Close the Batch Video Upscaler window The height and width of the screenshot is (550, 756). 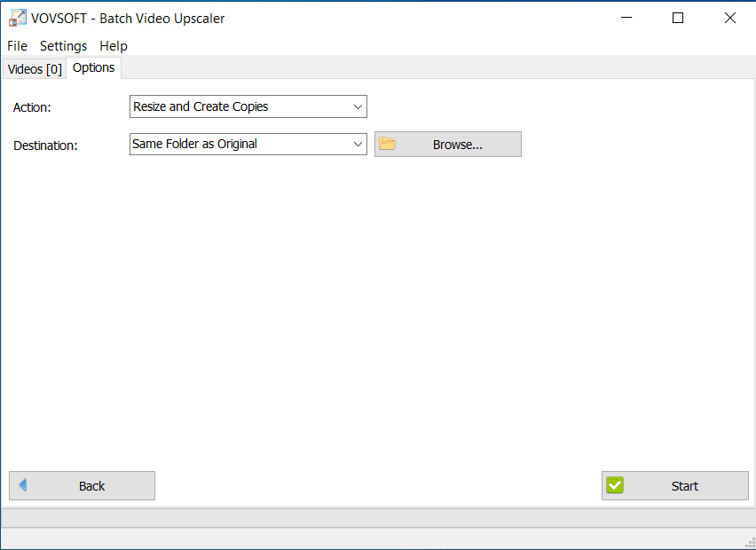(x=730, y=18)
